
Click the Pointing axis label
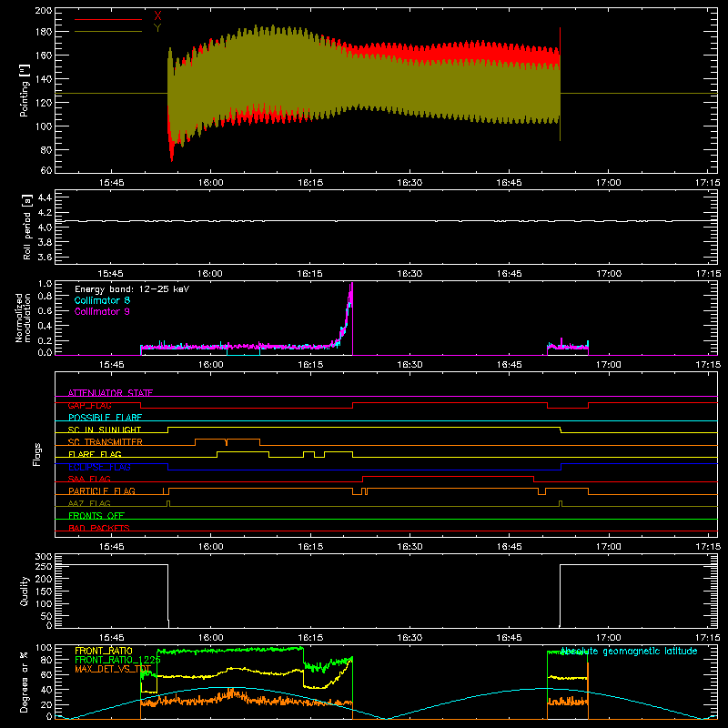click(x=25, y=91)
